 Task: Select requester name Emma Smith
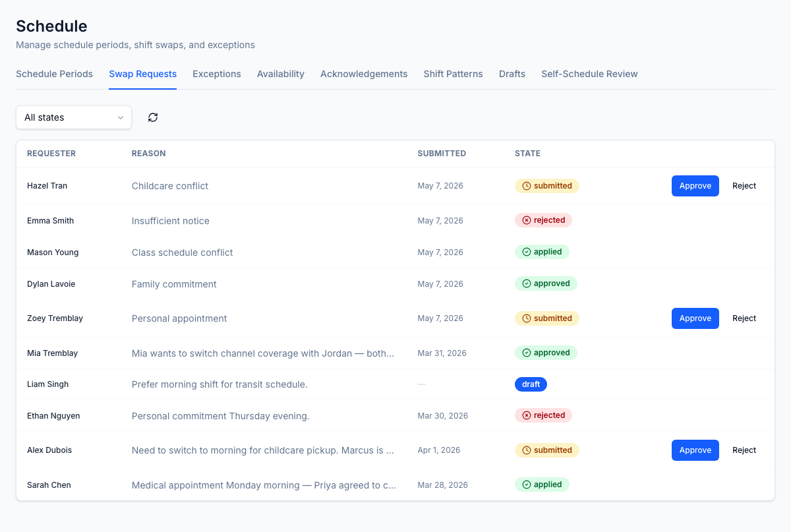click(50, 221)
